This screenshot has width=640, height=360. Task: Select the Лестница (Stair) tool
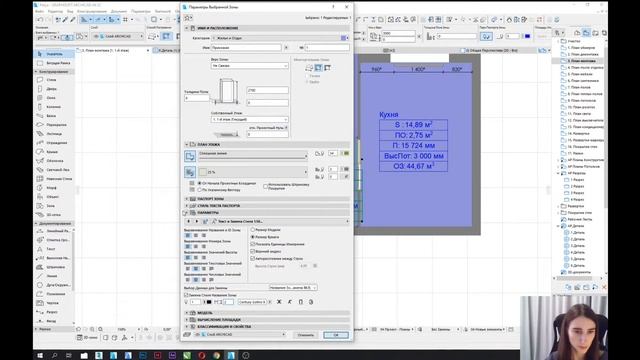54,133
